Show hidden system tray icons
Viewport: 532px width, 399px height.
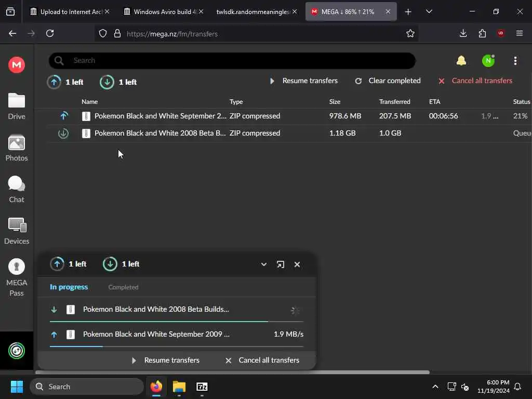435,387
